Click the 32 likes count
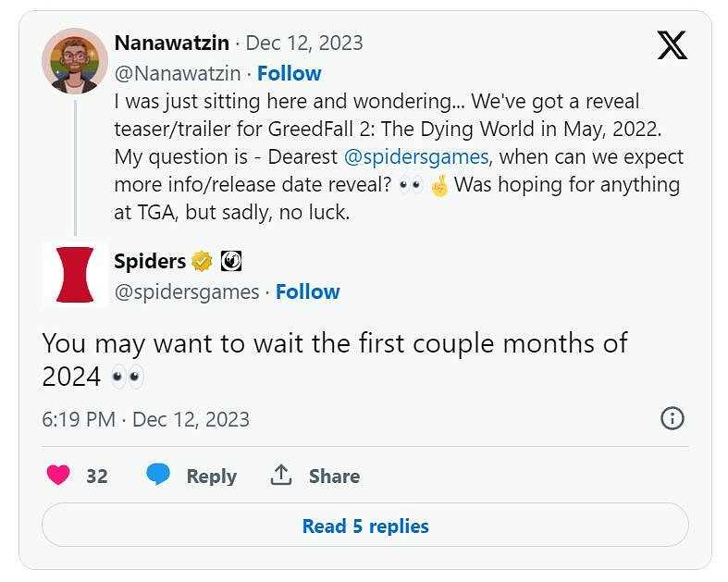This screenshot has width=728, height=582. (x=97, y=476)
